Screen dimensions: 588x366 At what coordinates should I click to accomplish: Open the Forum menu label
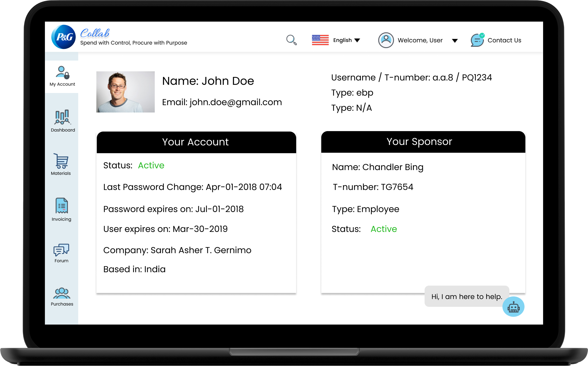pyautogui.click(x=61, y=261)
